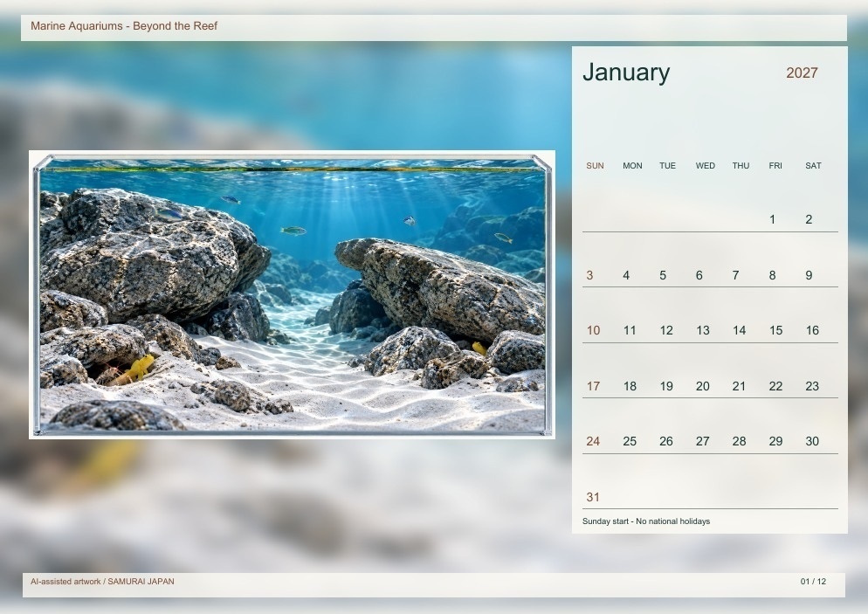Select date 13 in the calendar
This screenshot has height=614, width=868.
click(703, 330)
